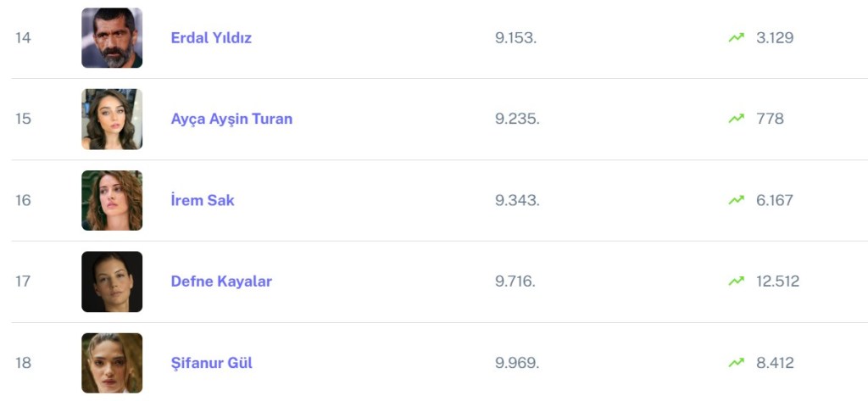The image size is (868, 401).
Task: Open İrem Sak profile link
Action: click(x=203, y=200)
